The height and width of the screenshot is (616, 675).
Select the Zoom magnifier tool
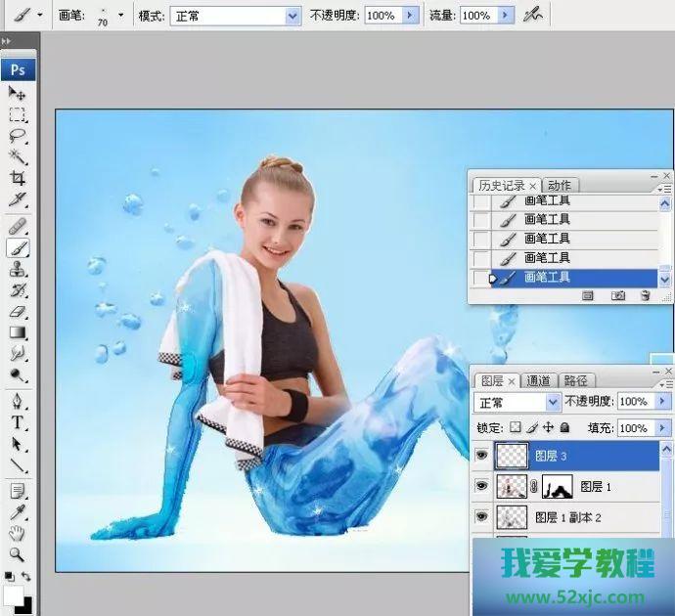[x=17, y=554]
